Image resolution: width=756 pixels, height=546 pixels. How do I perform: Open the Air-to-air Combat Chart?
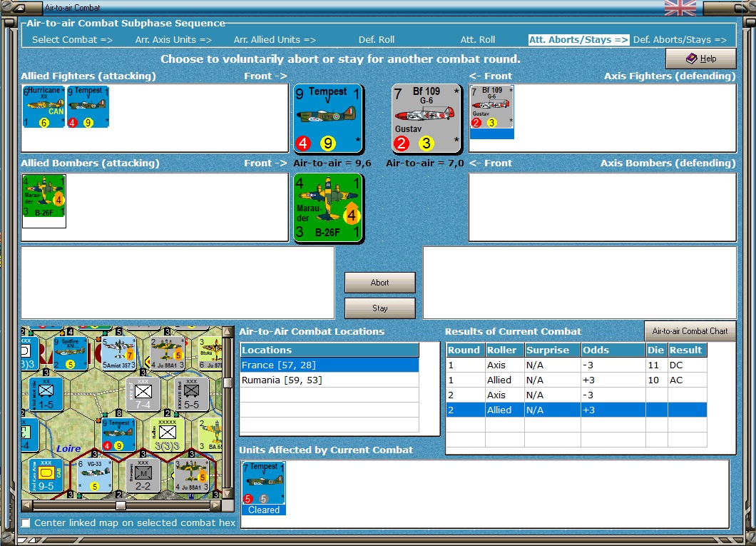pyautogui.click(x=690, y=331)
